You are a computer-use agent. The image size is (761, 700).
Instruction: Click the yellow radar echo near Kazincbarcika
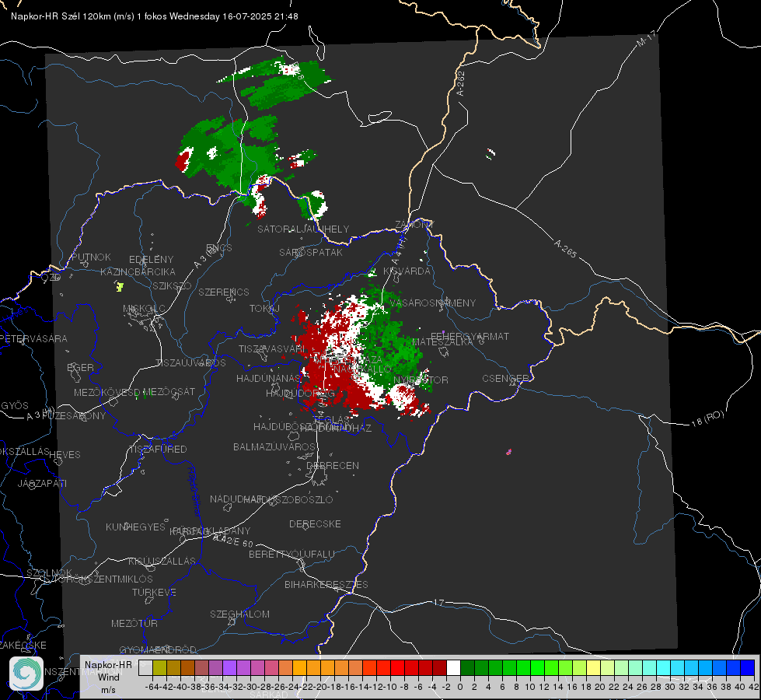pos(120,286)
